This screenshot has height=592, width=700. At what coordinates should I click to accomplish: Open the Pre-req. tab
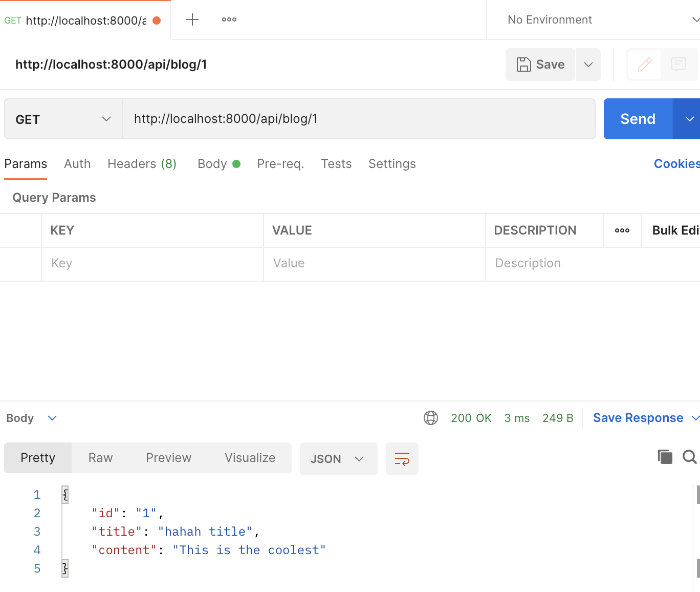tap(280, 164)
